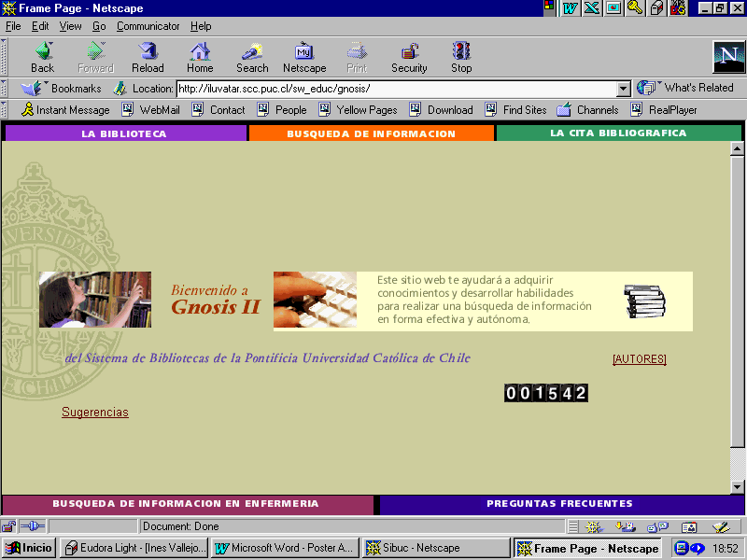Image resolution: width=747 pixels, height=560 pixels.
Task: Click the Back navigation arrow icon
Action: [43, 52]
